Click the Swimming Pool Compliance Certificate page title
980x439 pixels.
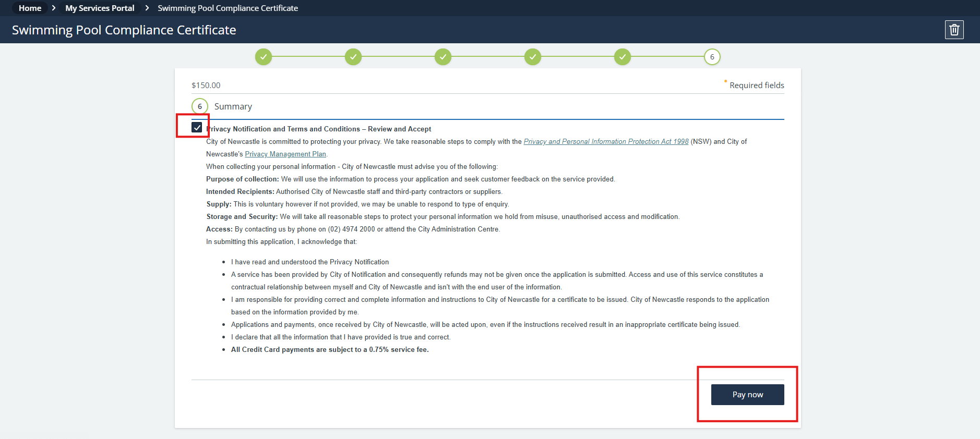click(x=124, y=30)
